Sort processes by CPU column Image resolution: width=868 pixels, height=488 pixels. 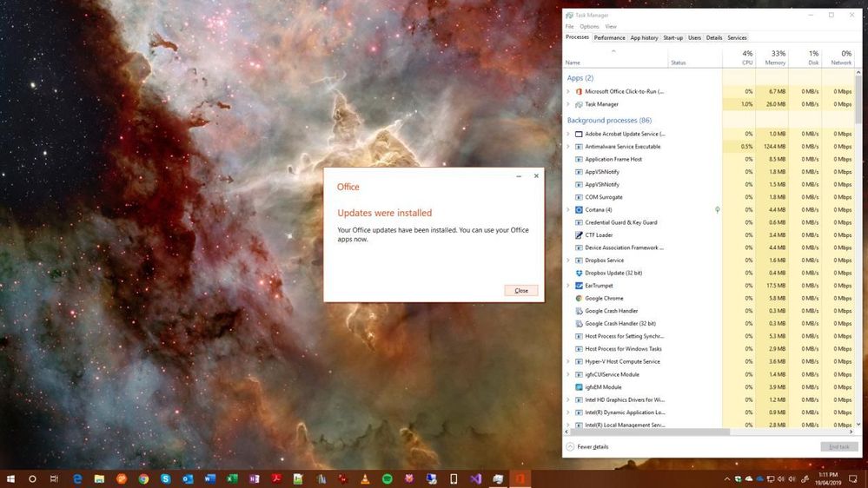coord(739,57)
